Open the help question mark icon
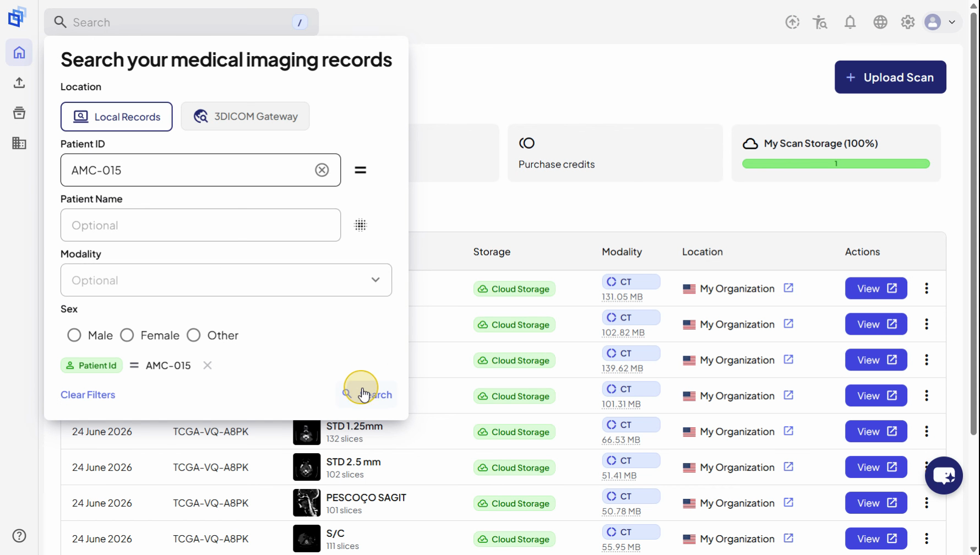The height and width of the screenshot is (555, 980). click(x=19, y=536)
